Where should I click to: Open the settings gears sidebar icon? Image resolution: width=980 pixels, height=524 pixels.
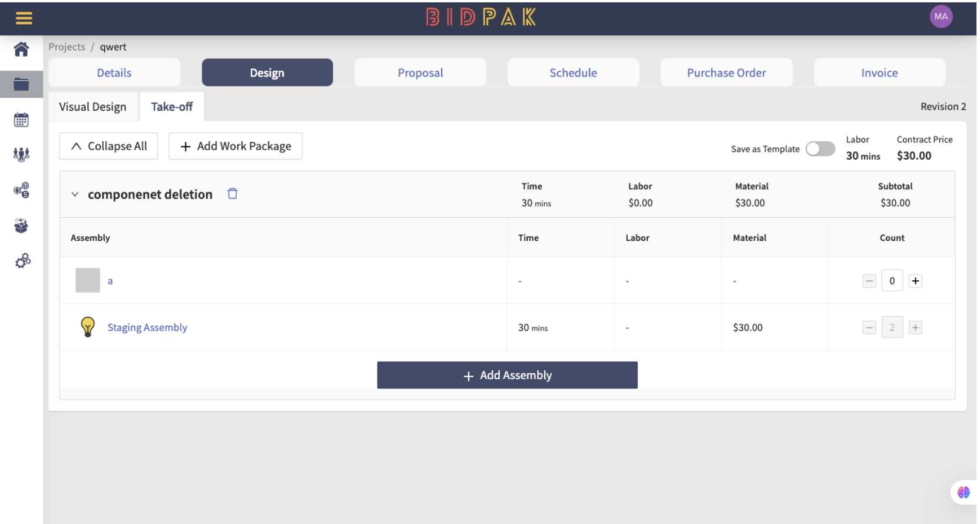click(22, 261)
